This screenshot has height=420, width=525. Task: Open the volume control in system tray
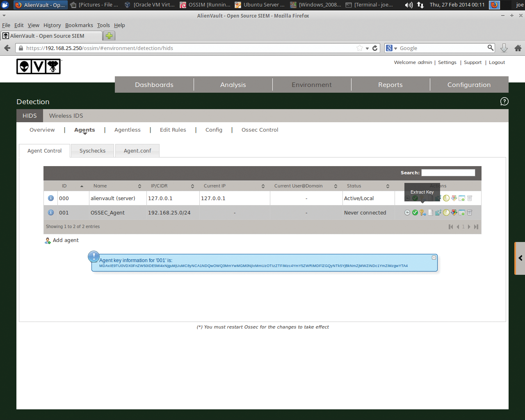409,5
